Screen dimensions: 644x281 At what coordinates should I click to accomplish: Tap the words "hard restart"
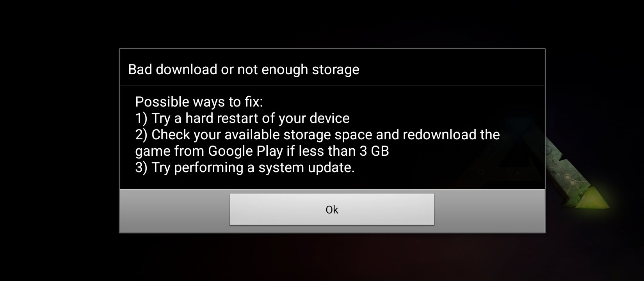pyautogui.click(x=226, y=118)
